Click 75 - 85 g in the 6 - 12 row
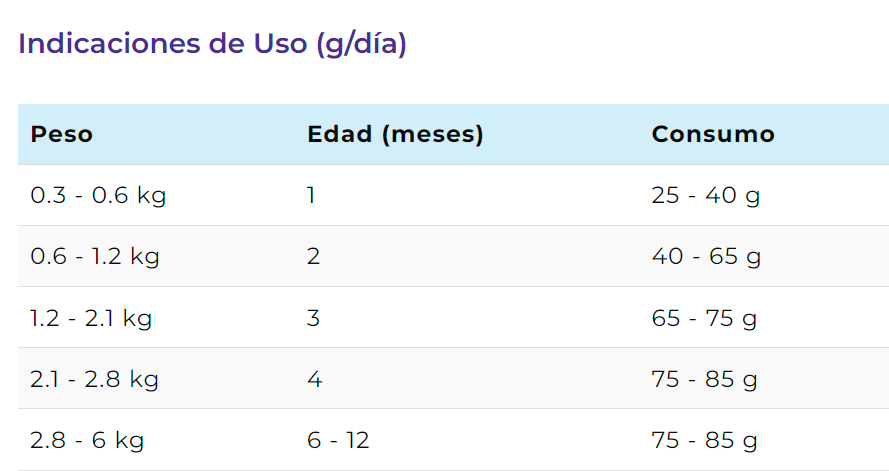The height and width of the screenshot is (471, 889). click(x=704, y=440)
